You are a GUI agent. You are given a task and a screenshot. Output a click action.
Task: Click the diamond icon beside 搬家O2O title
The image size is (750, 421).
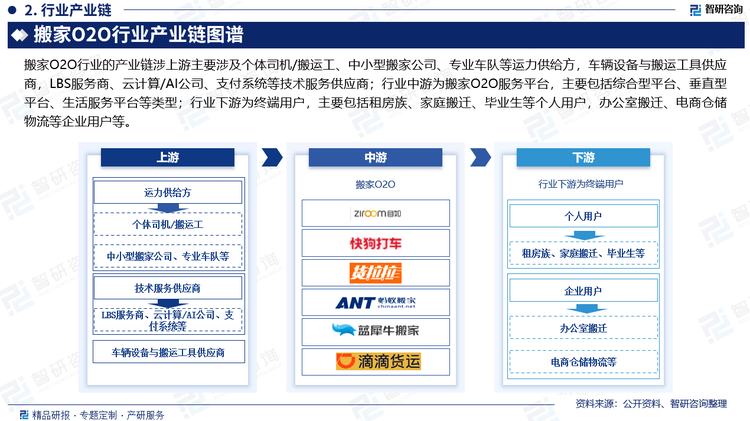[x=20, y=35]
